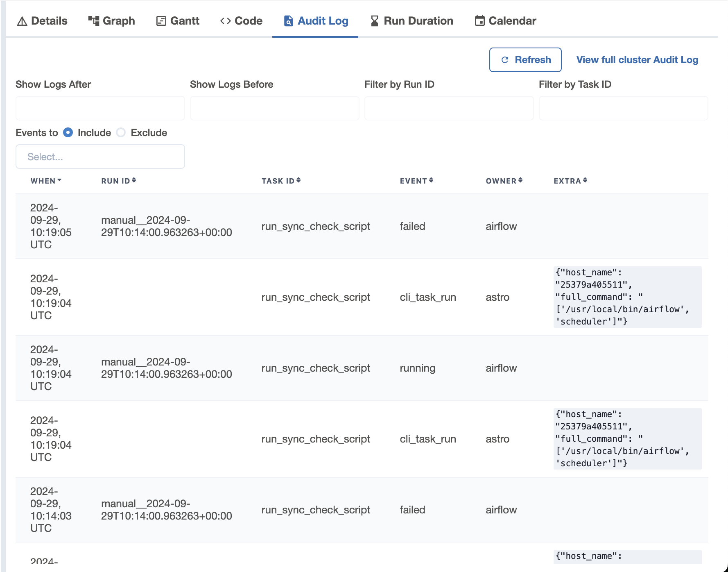This screenshot has height=572, width=728.
Task: Focus the Show Logs Before field
Action: (275, 108)
